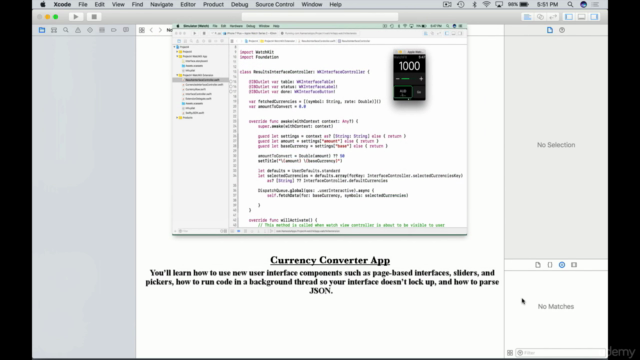
Task: Run the project with the Play button
Action: (x=76, y=17)
